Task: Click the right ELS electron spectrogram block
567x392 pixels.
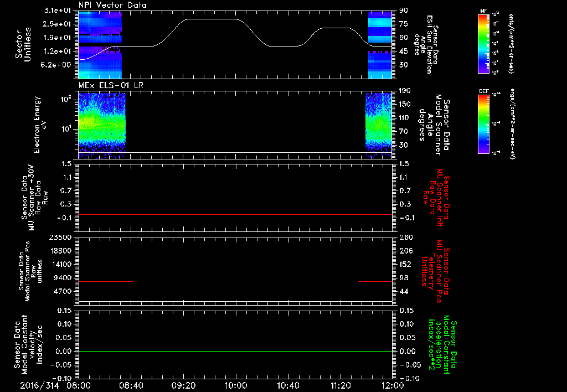Action: [379, 126]
